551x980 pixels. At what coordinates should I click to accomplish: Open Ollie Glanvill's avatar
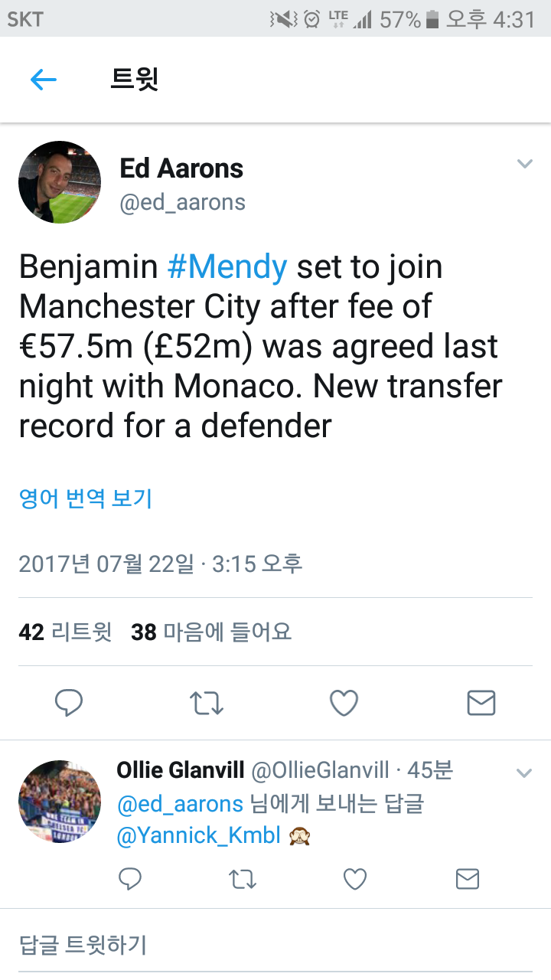60,801
